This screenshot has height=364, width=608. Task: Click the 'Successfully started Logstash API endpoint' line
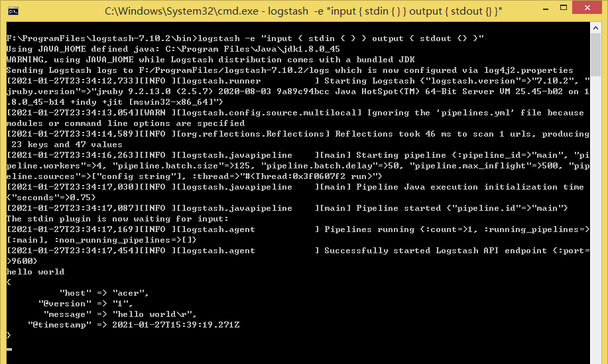[298, 256]
